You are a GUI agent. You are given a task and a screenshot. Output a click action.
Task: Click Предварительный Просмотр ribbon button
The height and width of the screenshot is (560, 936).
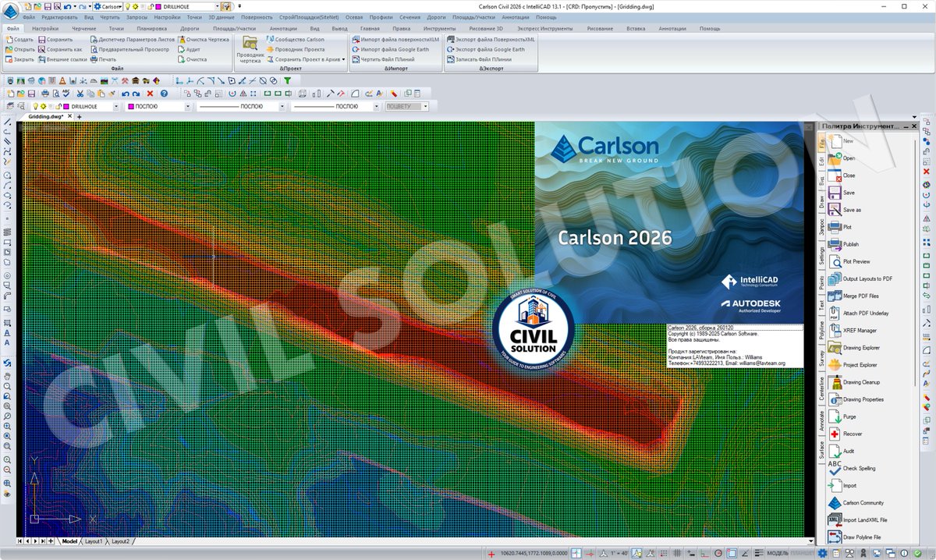(x=129, y=49)
